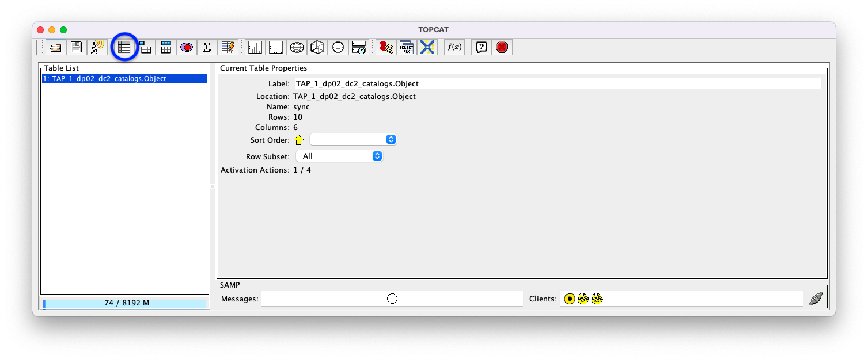
Task: Broadcast the table via SAMP antenna icon
Action: 97,47
